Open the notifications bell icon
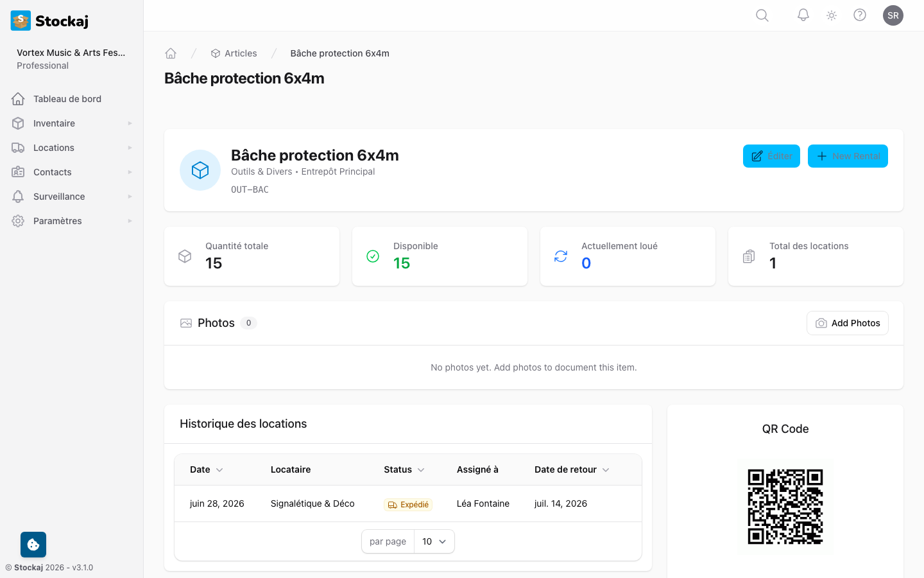This screenshot has height=578, width=924. pyautogui.click(x=803, y=15)
